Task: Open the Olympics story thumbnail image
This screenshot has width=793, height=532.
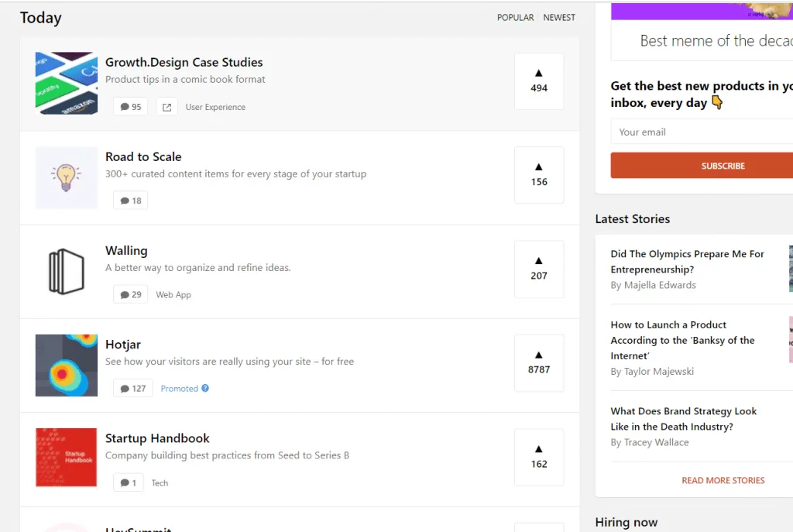Action: [791, 269]
